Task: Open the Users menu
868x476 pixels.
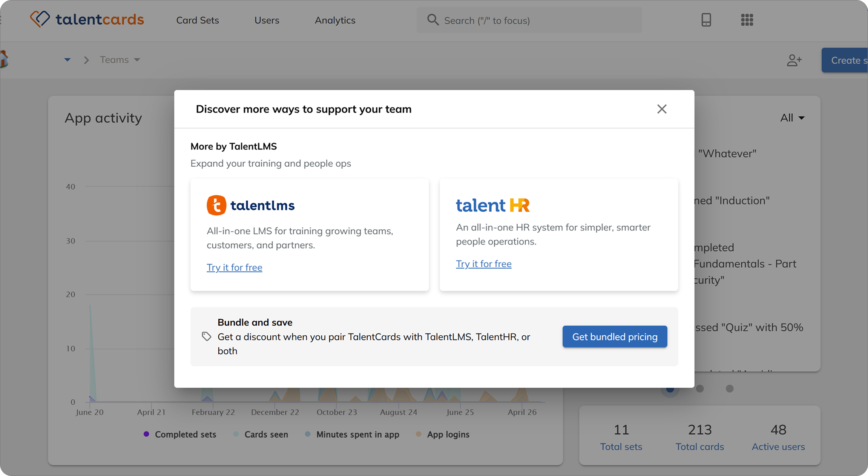Action: click(x=267, y=20)
